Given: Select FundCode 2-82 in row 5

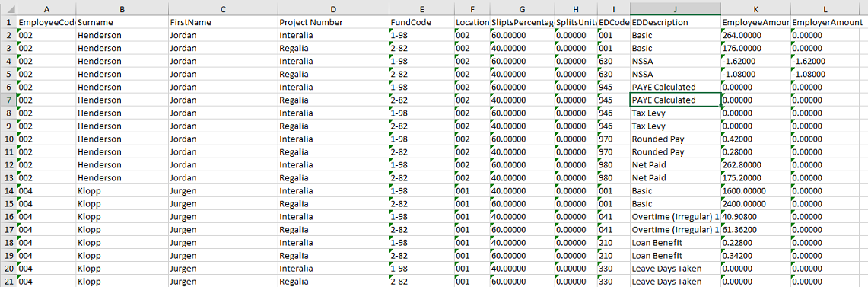Looking at the screenshot, I should (x=421, y=75).
